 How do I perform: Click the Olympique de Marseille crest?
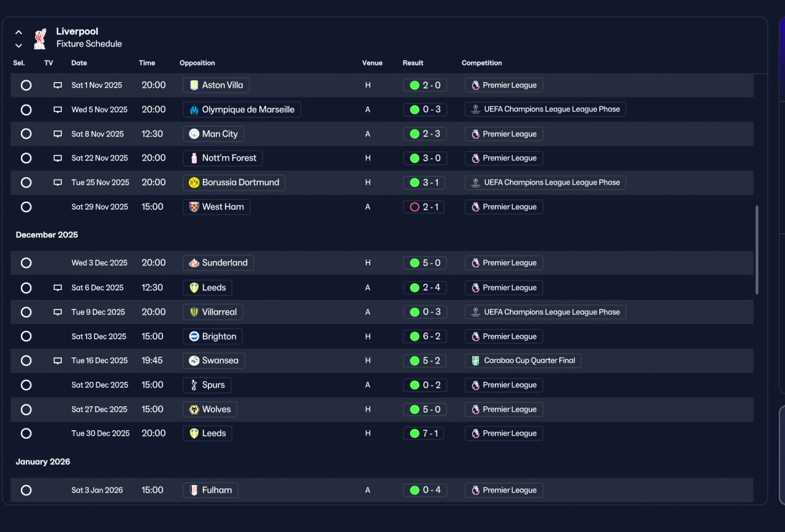[x=194, y=110]
